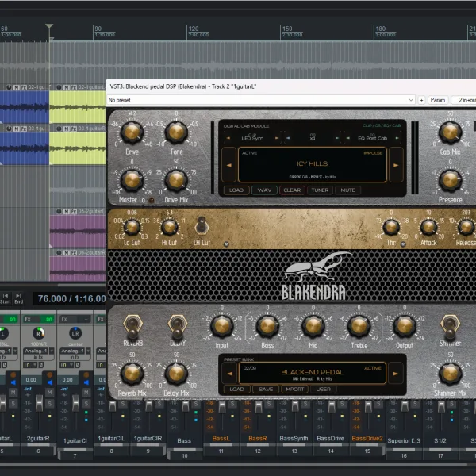Click the fx icon on item 02-1guitarL
476x476 pixels.
[74, 87]
